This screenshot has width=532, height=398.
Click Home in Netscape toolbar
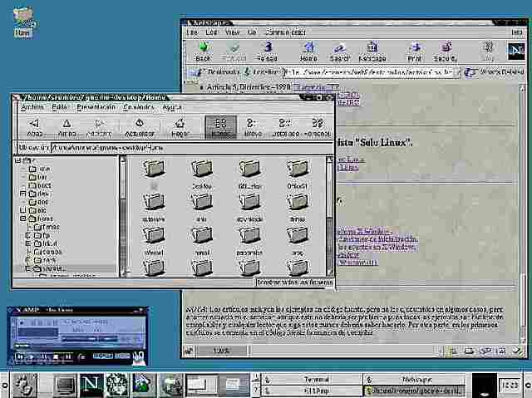point(308,52)
